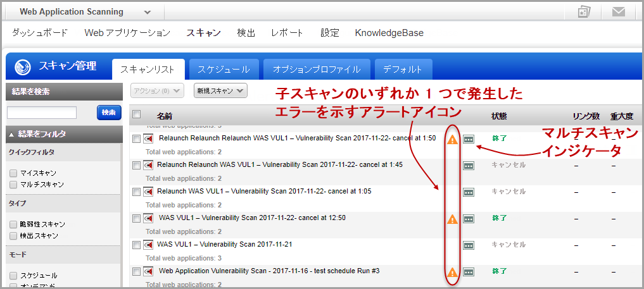Check the 脆弱性スキャン type filter

pyautogui.click(x=13, y=224)
